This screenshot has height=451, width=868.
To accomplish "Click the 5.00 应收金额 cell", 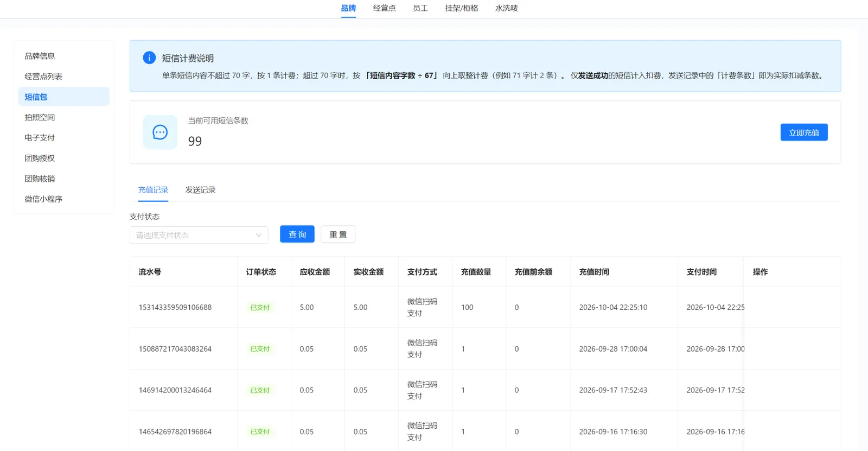I will click(307, 307).
